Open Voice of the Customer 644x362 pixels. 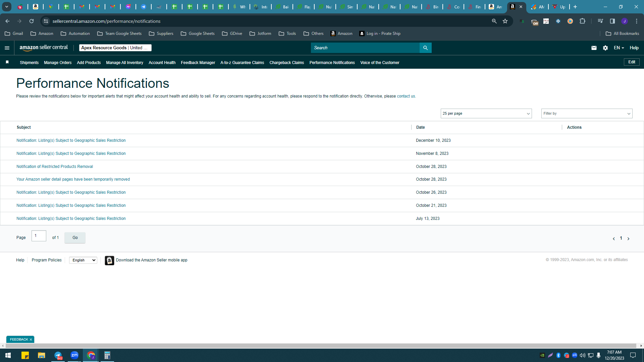[x=380, y=63]
